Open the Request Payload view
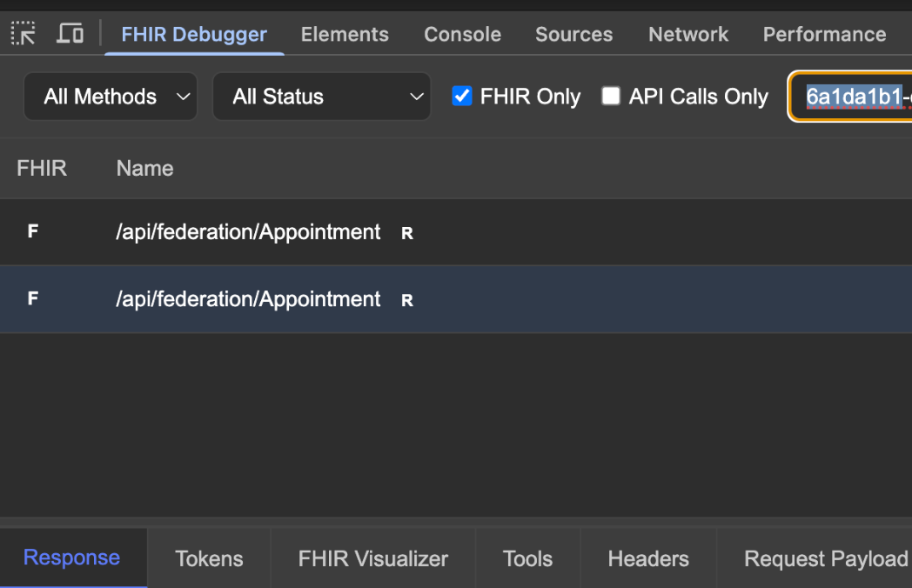 pyautogui.click(x=824, y=558)
